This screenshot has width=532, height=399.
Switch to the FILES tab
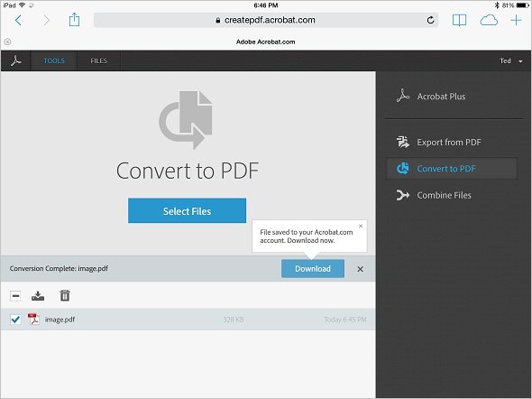(x=98, y=60)
